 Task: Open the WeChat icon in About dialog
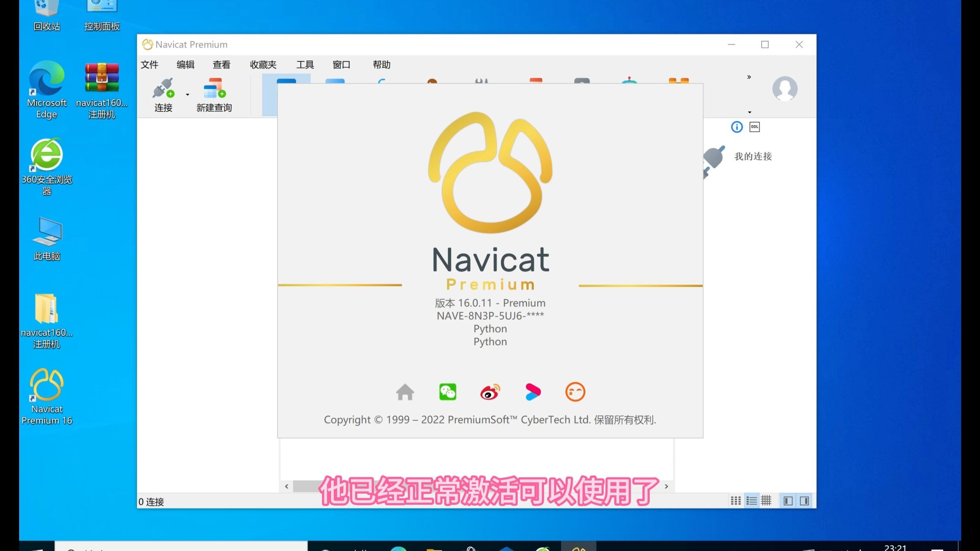click(447, 392)
